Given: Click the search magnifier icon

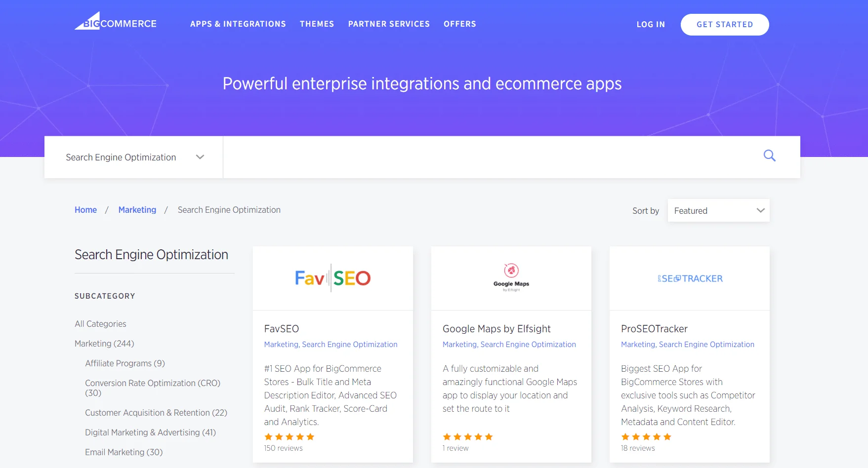Looking at the screenshot, I should [x=769, y=156].
